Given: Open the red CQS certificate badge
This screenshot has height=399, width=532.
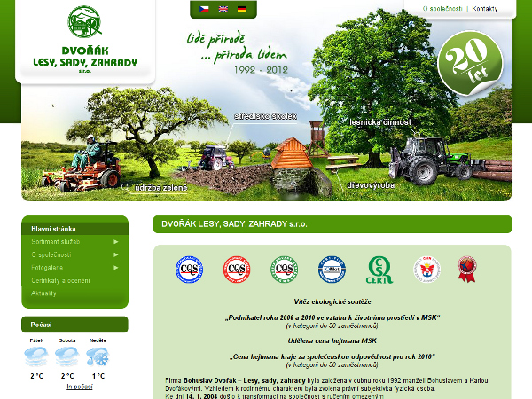Looking at the screenshot, I should click(237, 270).
